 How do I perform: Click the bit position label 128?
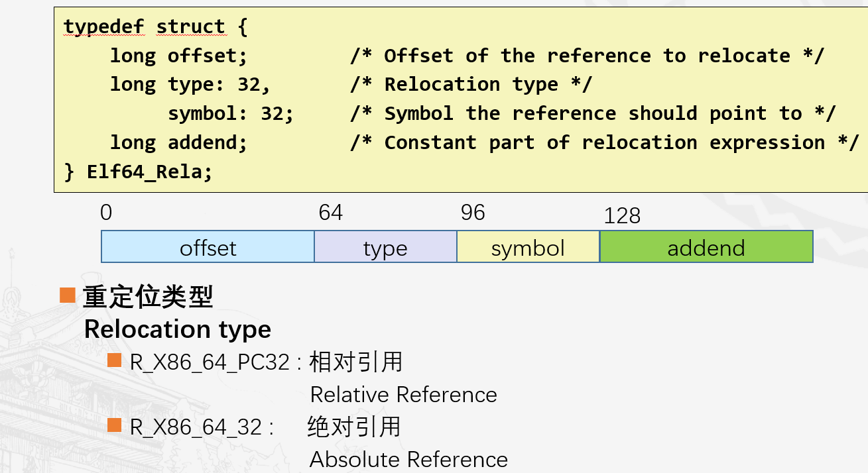coord(622,215)
